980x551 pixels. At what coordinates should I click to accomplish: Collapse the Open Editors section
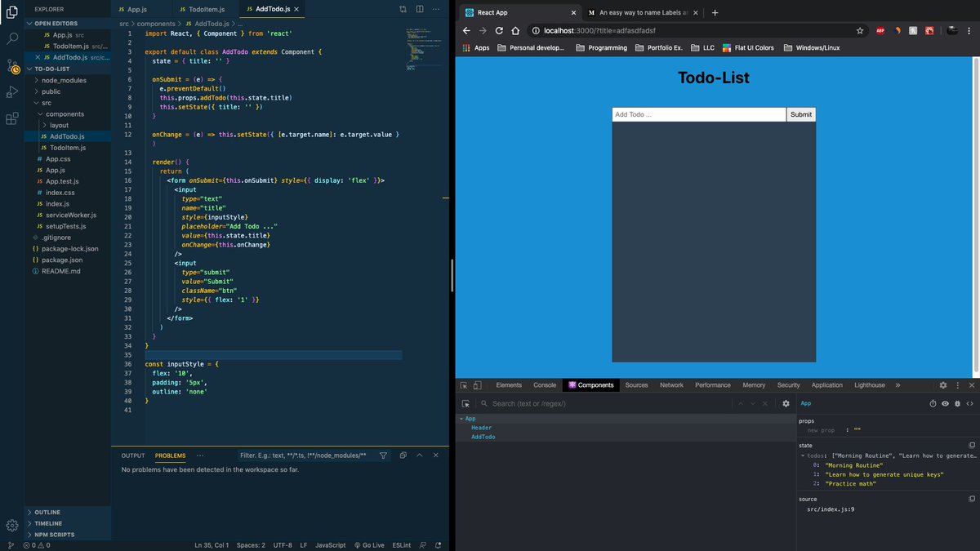[x=69, y=24]
